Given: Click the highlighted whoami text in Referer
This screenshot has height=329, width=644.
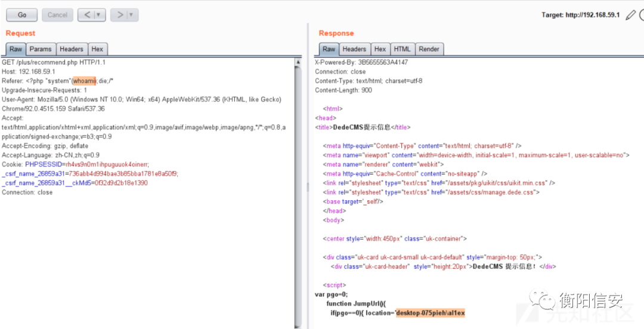Looking at the screenshot, I should click(84, 81).
